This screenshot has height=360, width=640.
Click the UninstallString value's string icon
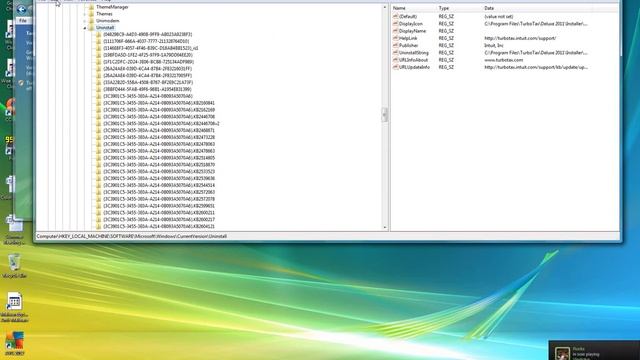pos(395,53)
